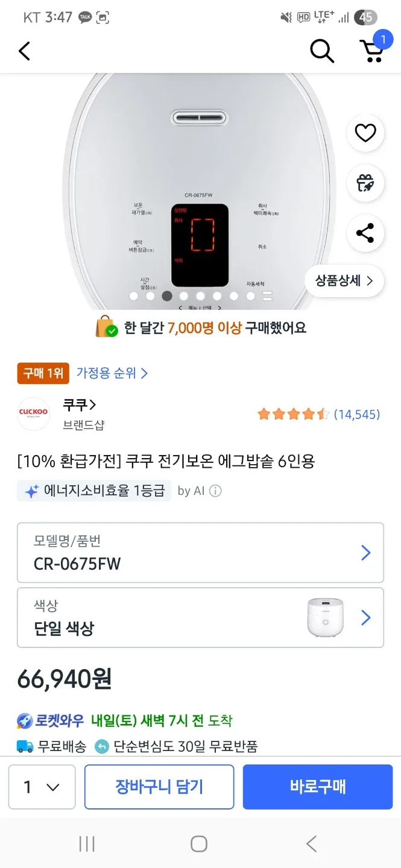Viewport: 401px width, 868px height.
Task: Expand the model name CR-0675FW selector
Action: pyautogui.click(x=200, y=553)
